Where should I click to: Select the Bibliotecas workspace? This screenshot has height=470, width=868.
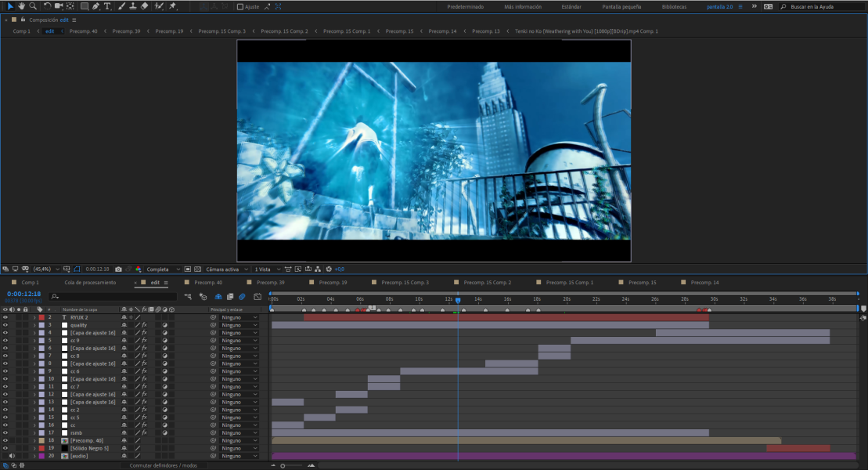pos(674,6)
